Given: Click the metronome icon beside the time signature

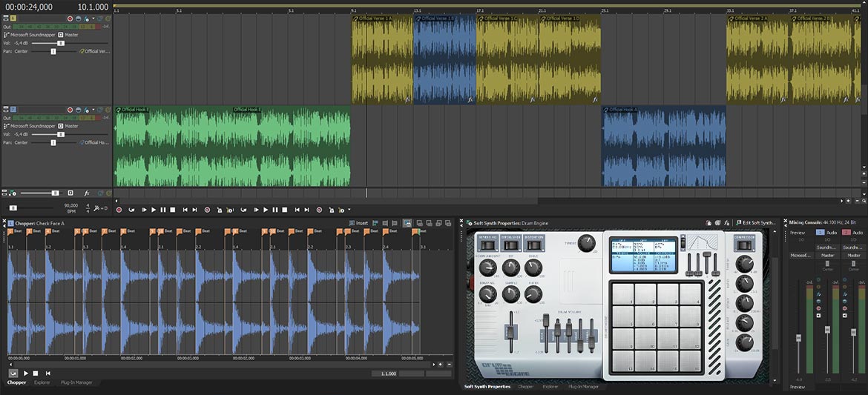Looking at the screenshot, I should point(96,209).
